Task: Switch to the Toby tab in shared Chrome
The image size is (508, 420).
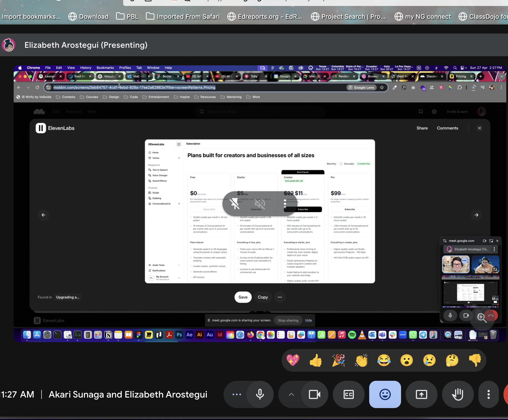Action: pyautogui.click(x=254, y=76)
